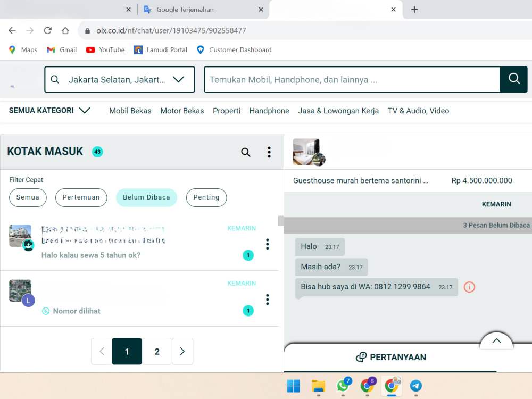
Task: Disable the Belum Dibaca filter
Action: (146, 197)
